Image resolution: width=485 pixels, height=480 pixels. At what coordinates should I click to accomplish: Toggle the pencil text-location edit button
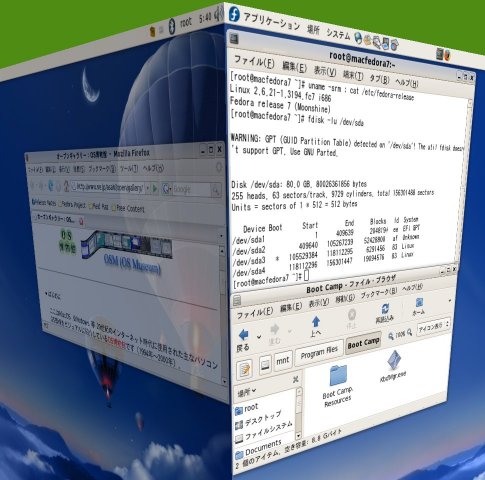point(244,369)
